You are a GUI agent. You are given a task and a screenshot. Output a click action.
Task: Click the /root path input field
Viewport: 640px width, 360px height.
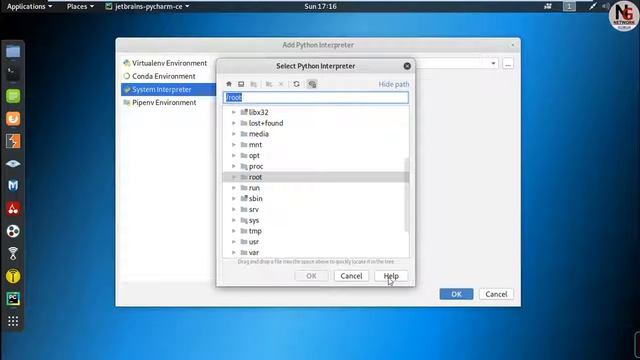pyautogui.click(x=316, y=97)
